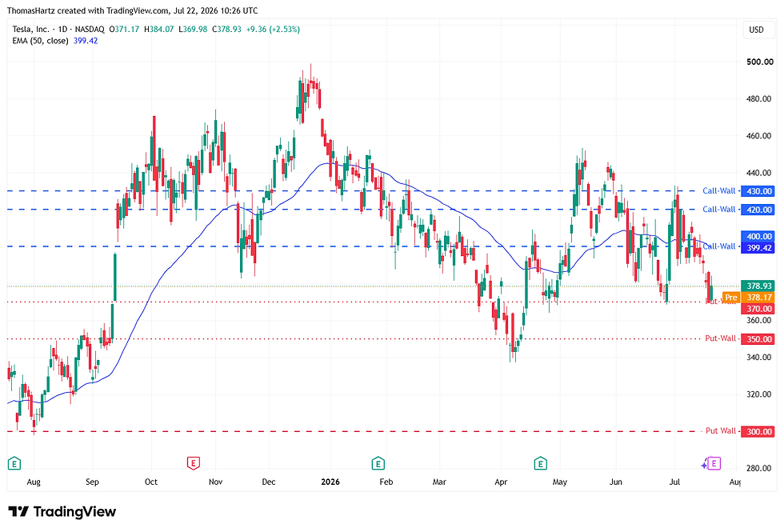Click the green earnings marker above the first Aug
This screenshot has height=532, width=784.
pos(14,463)
